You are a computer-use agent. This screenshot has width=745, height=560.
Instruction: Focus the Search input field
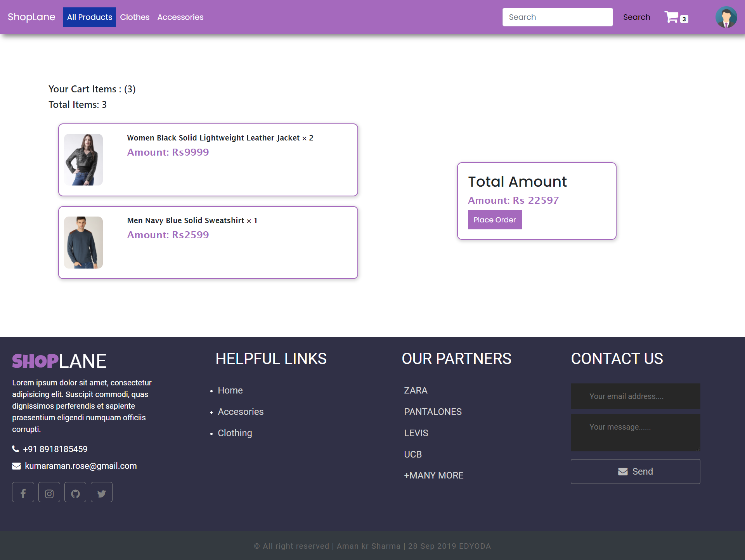click(x=557, y=17)
